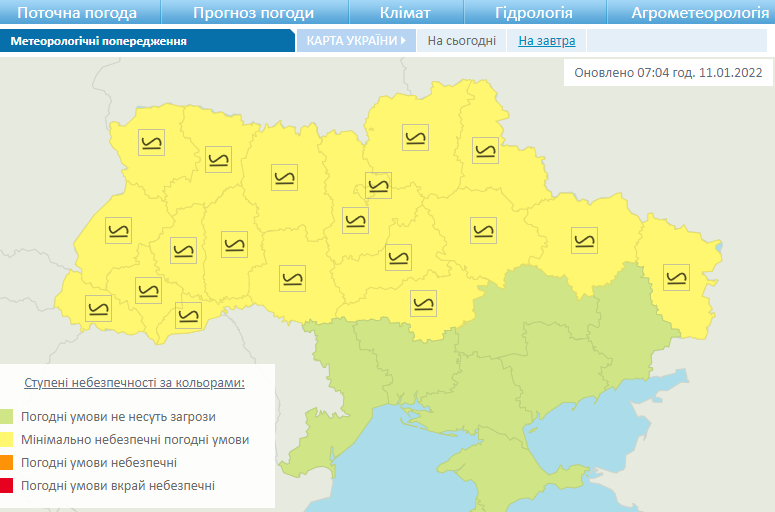Click the fog icon on Poltava region
775x512 pixels.
tap(484, 230)
